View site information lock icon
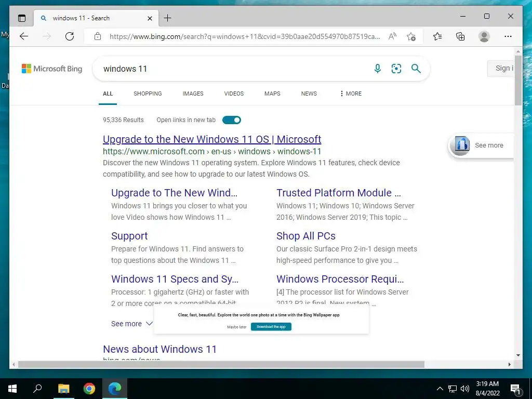This screenshot has height=399, width=532. click(98, 36)
